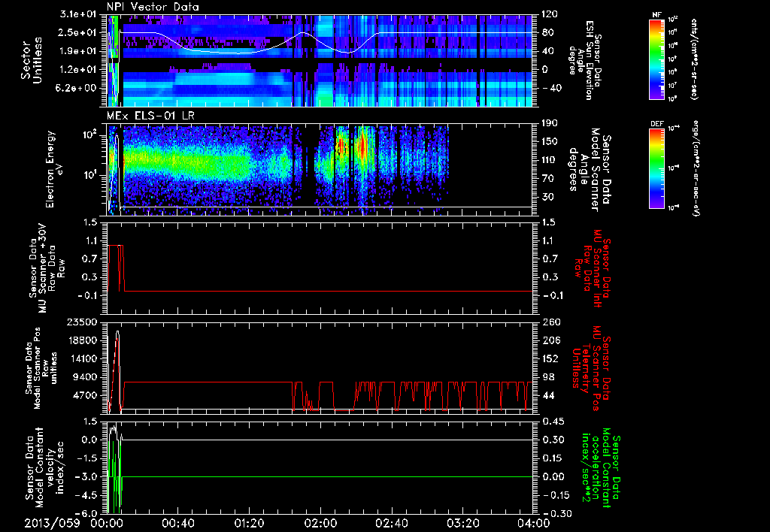Screen dimensions: 770x532
Task: Click the '03:20' time tick label
Action: pos(463,523)
